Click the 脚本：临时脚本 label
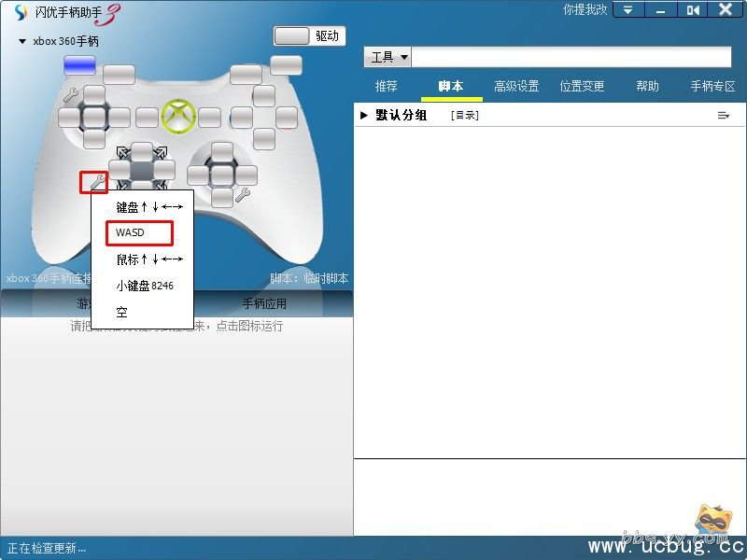The height and width of the screenshot is (560, 747). pos(309,278)
